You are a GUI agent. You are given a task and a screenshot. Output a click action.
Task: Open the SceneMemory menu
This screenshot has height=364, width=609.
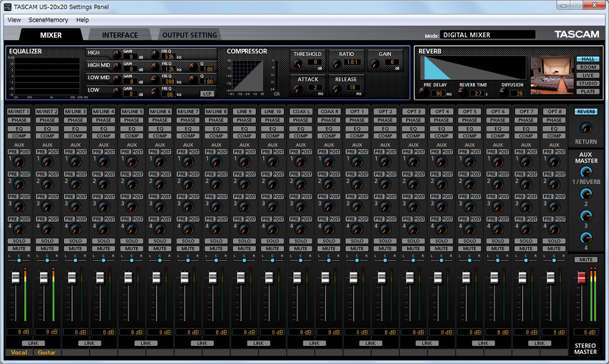pos(48,20)
